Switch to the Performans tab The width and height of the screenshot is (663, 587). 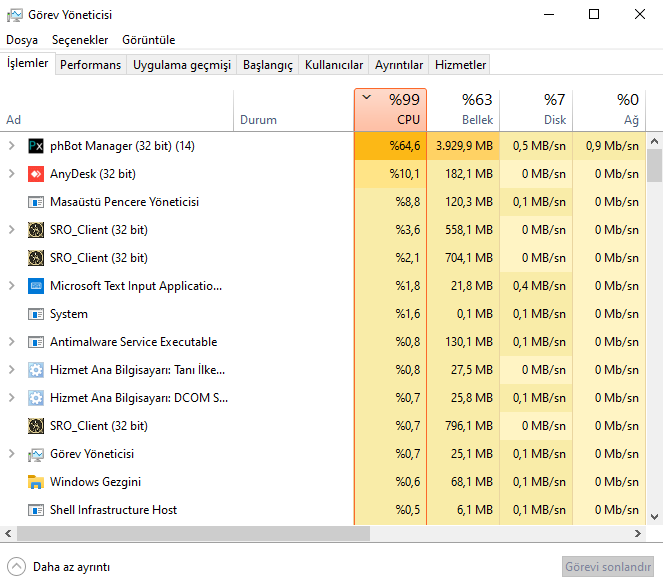90,65
